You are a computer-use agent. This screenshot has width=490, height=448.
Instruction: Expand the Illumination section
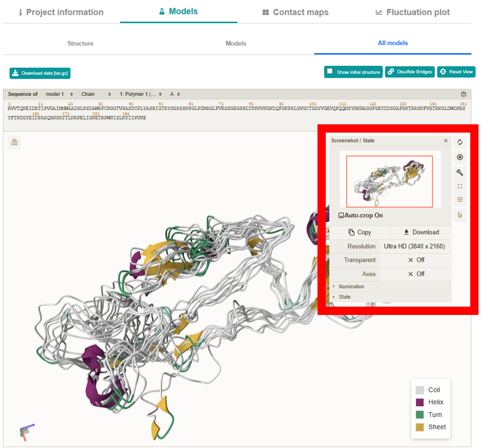[390, 287]
